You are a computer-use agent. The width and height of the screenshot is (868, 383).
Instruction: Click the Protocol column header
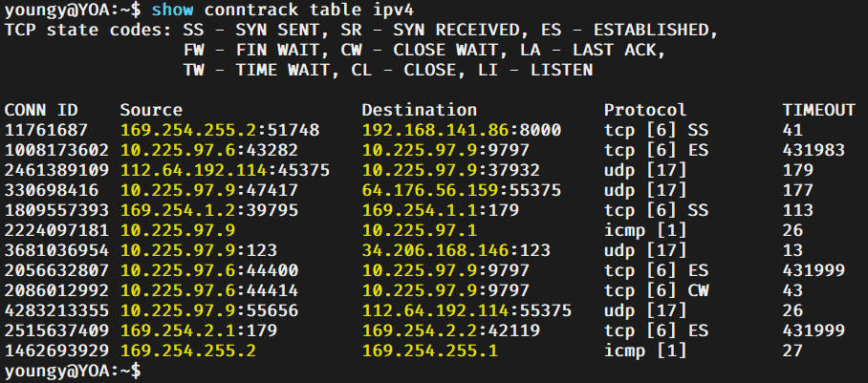(645, 110)
